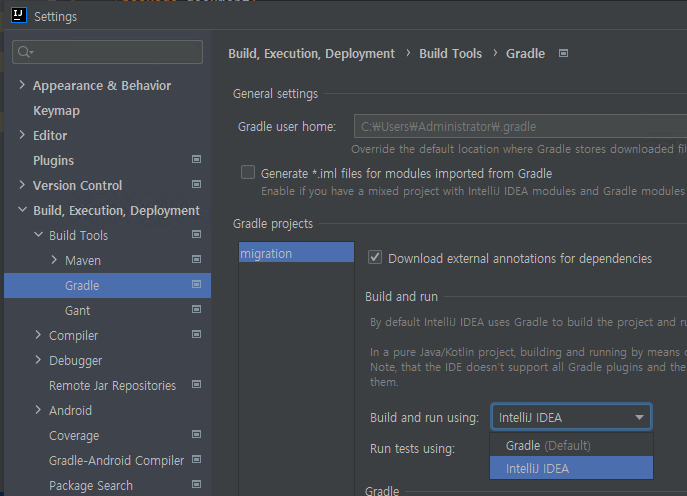Click the search magnifier icon in settings search
The width and height of the screenshot is (687, 496).
(x=25, y=52)
